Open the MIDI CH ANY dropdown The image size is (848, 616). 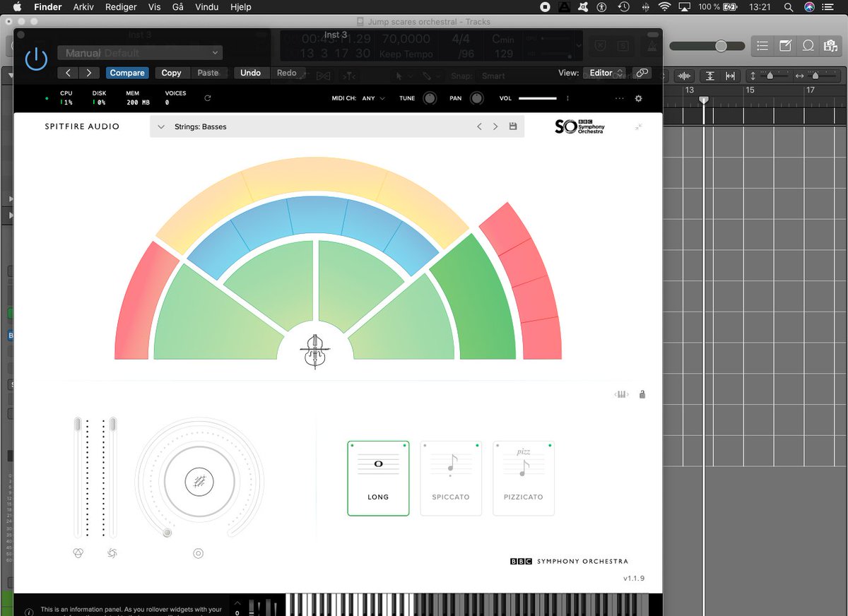click(372, 99)
